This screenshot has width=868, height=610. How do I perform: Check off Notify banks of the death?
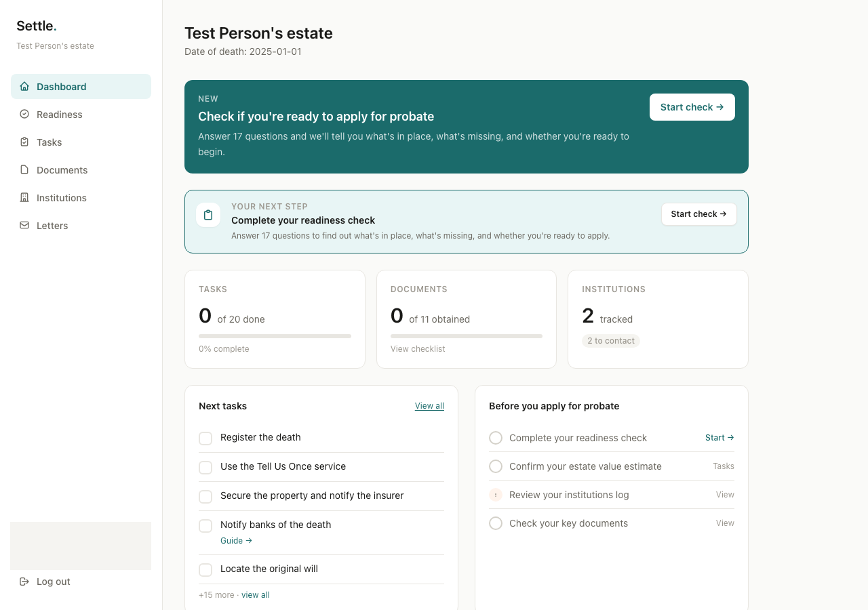pyautogui.click(x=205, y=526)
